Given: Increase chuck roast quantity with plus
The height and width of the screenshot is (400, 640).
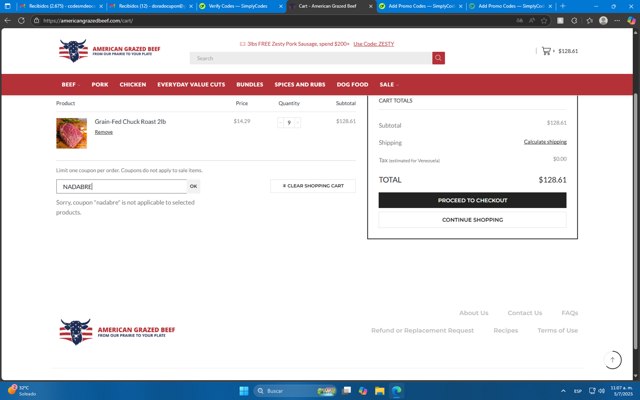Looking at the screenshot, I should [x=298, y=122].
